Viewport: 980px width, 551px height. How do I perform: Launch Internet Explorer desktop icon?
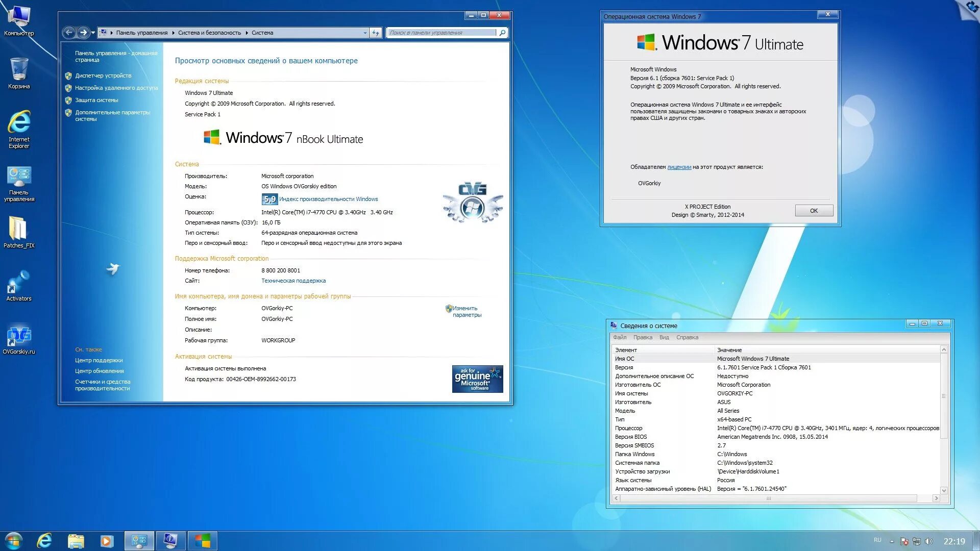point(19,129)
